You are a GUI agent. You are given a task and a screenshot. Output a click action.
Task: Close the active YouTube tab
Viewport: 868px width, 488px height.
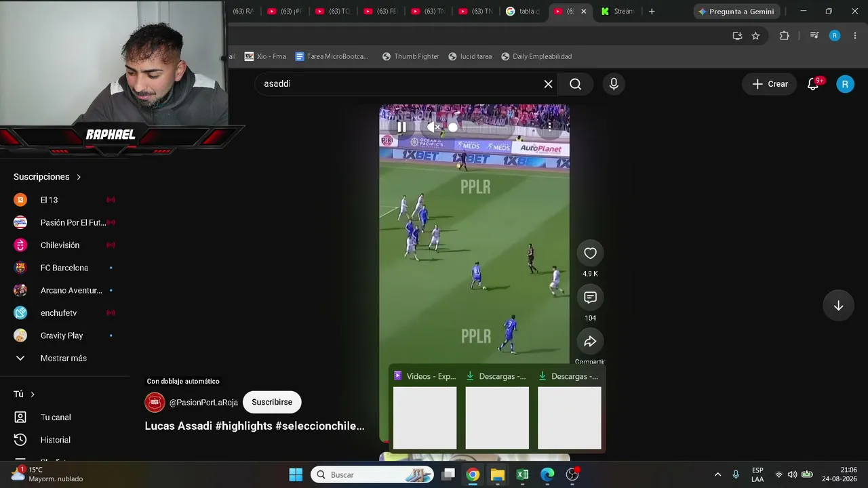(583, 12)
